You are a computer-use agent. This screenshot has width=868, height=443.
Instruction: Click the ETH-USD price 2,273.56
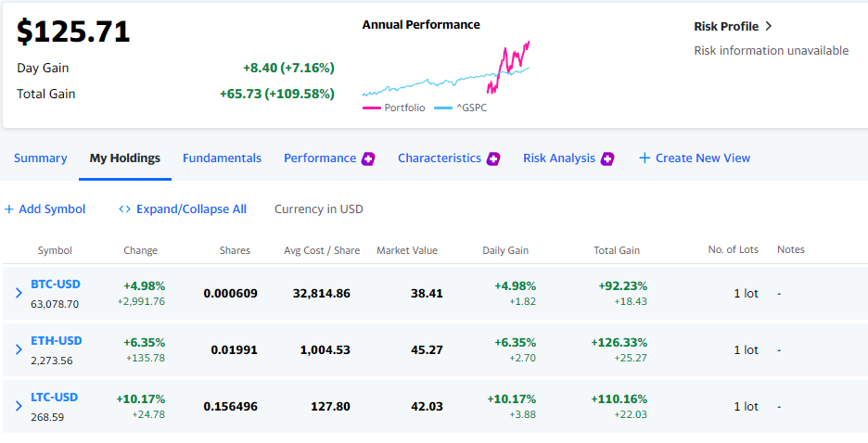click(x=52, y=361)
